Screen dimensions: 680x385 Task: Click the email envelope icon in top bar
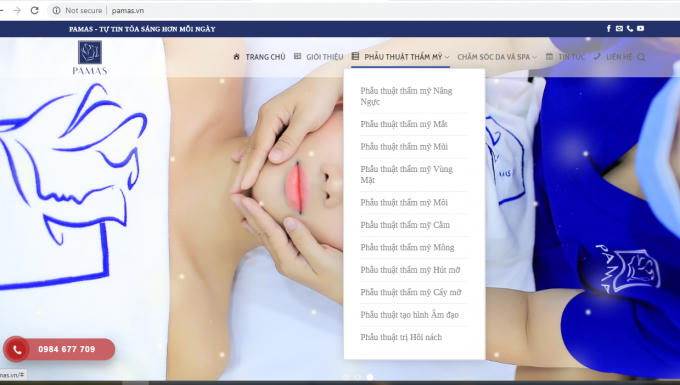[619, 28]
